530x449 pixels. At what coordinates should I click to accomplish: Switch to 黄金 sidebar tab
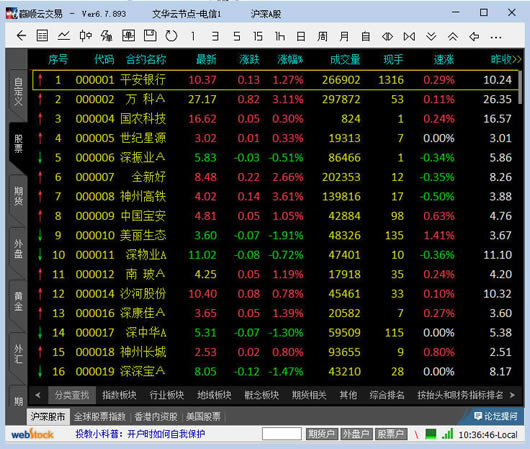[18, 302]
